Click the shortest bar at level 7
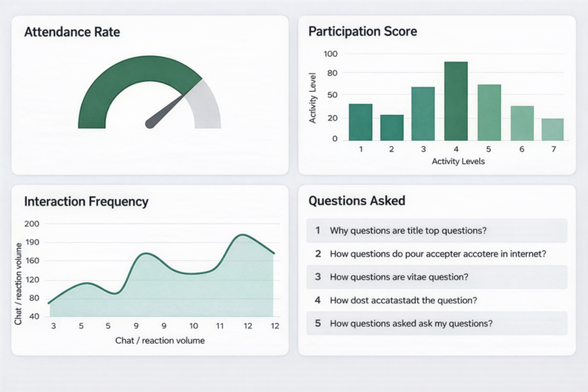Viewport: 588px width, 392px height. pos(552,129)
